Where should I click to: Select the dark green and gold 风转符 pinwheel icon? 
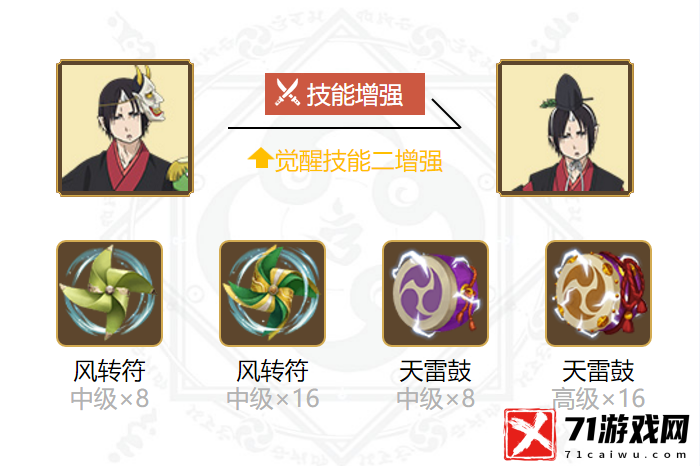click(272, 293)
